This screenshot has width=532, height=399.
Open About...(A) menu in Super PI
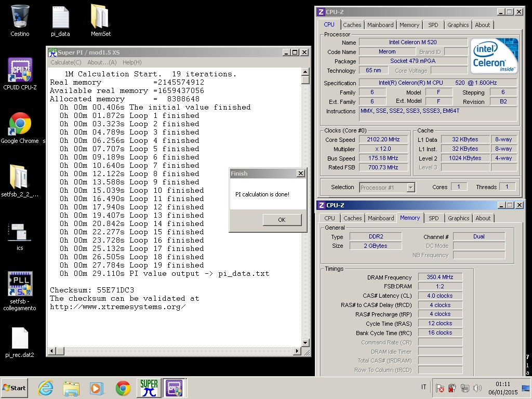pyautogui.click(x=102, y=62)
